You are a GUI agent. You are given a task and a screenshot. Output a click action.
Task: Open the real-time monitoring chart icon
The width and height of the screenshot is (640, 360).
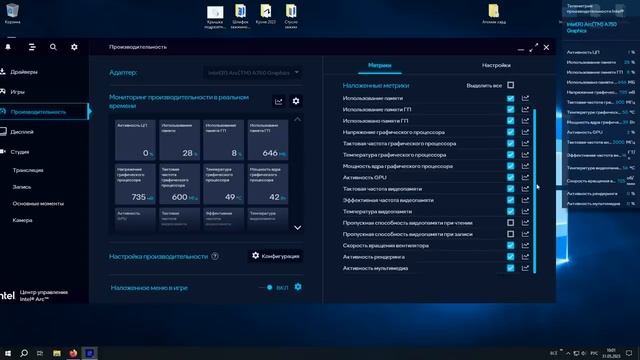(278, 101)
